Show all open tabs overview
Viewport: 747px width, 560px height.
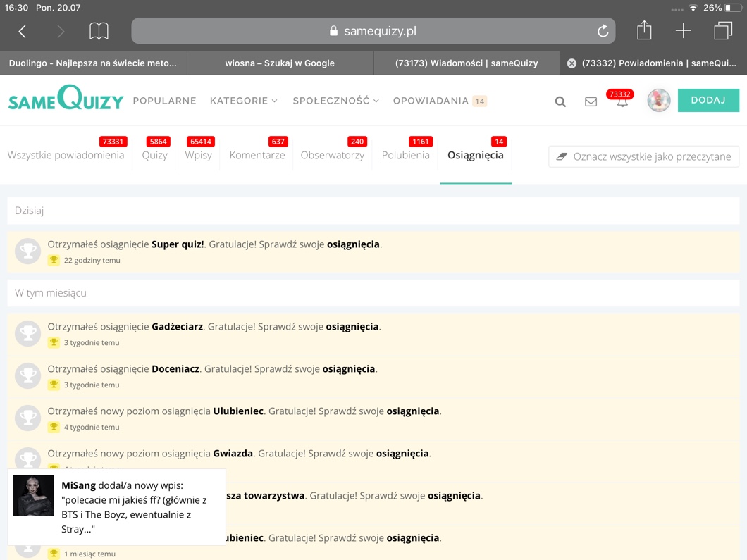click(x=723, y=31)
